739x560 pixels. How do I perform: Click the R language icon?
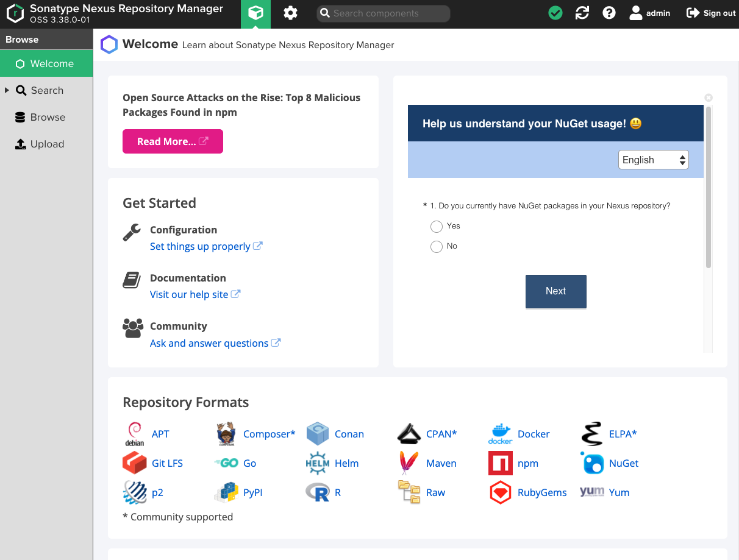(318, 492)
